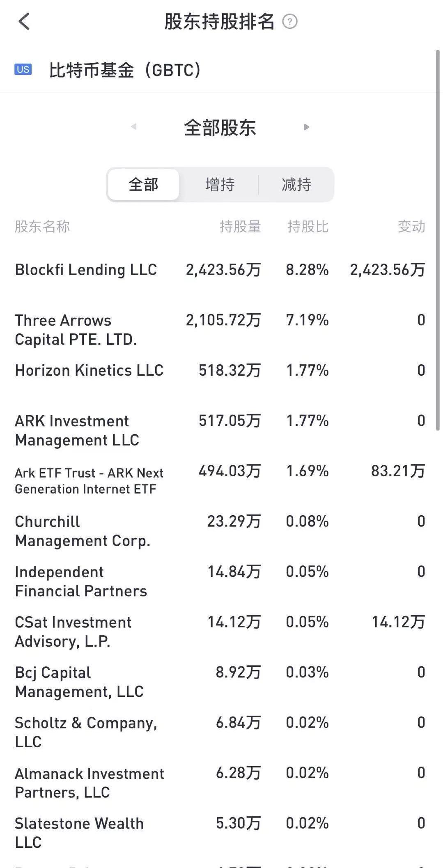Select the 全部 filter segment
Screen dimensions: 443x868
(x=143, y=184)
